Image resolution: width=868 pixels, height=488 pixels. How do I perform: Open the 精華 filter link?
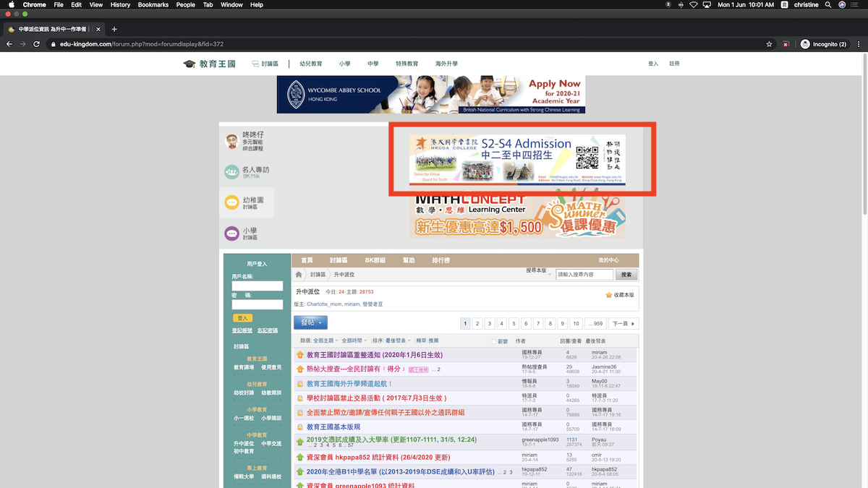(x=421, y=341)
